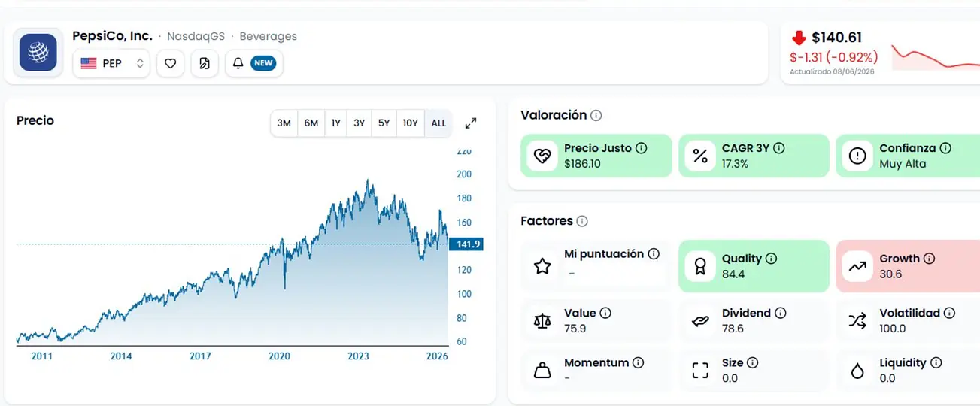Show info tooltip for Dividend
Image resolution: width=980 pixels, height=406 pixels.
click(781, 313)
